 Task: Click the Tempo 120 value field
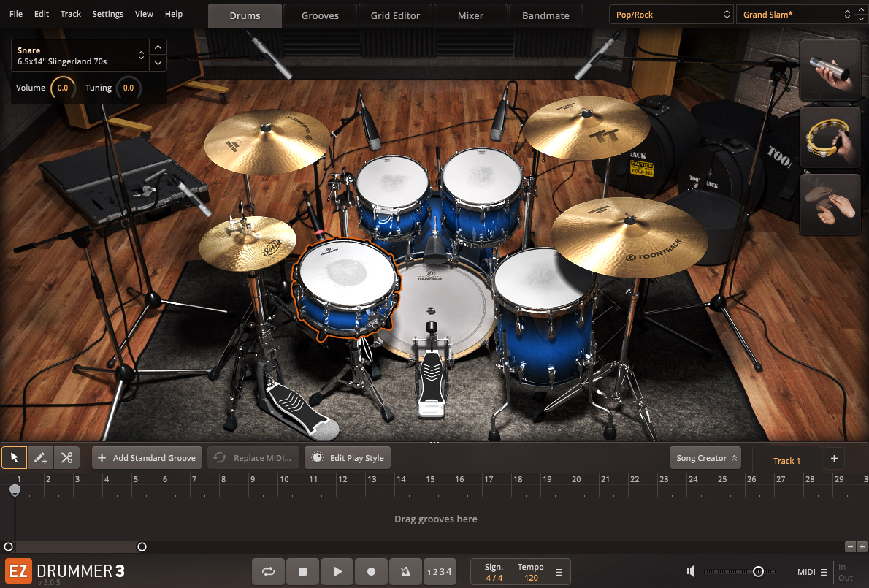(x=531, y=578)
